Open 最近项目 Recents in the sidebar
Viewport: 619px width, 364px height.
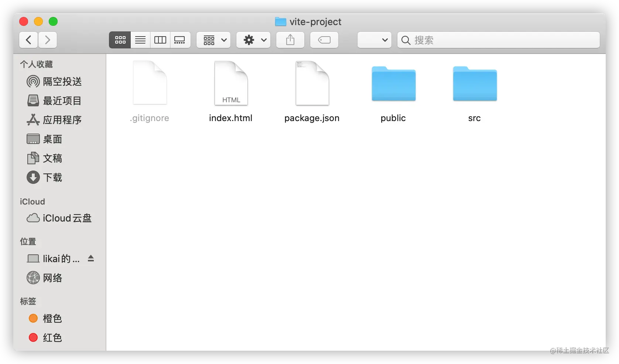click(x=54, y=101)
